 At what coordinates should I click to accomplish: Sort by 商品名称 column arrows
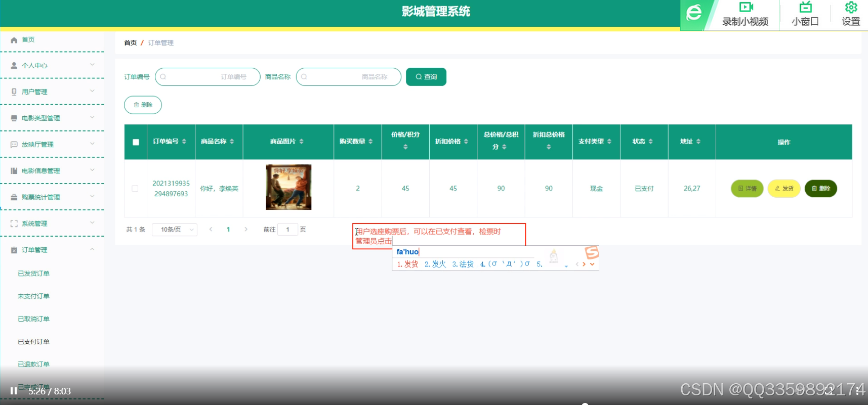[232, 142]
